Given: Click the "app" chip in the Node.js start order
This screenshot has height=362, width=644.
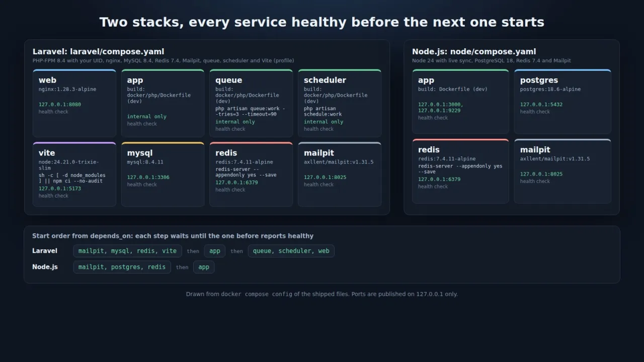Looking at the screenshot, I should point(204,267).
